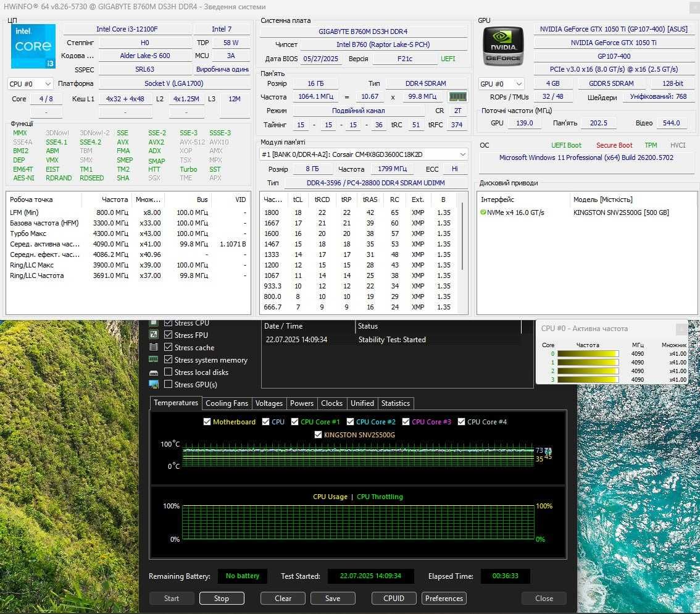Click the UEFI Boot label
The image size is (700, 614).
(566, 145)
